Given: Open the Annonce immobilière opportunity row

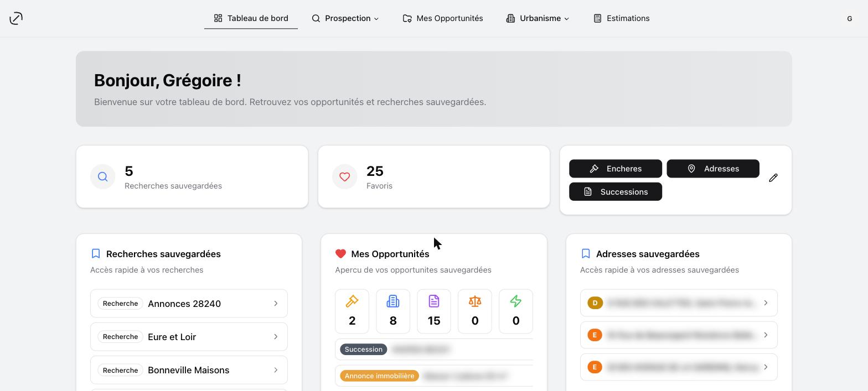Looking at the screenshot, I should tap(434, 376).
